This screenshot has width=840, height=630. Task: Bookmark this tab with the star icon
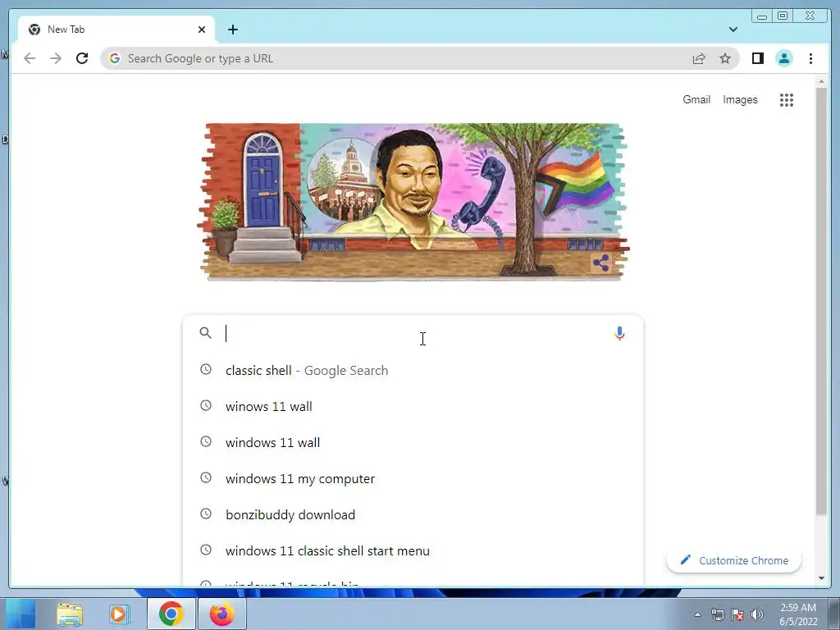coord(725,58)
